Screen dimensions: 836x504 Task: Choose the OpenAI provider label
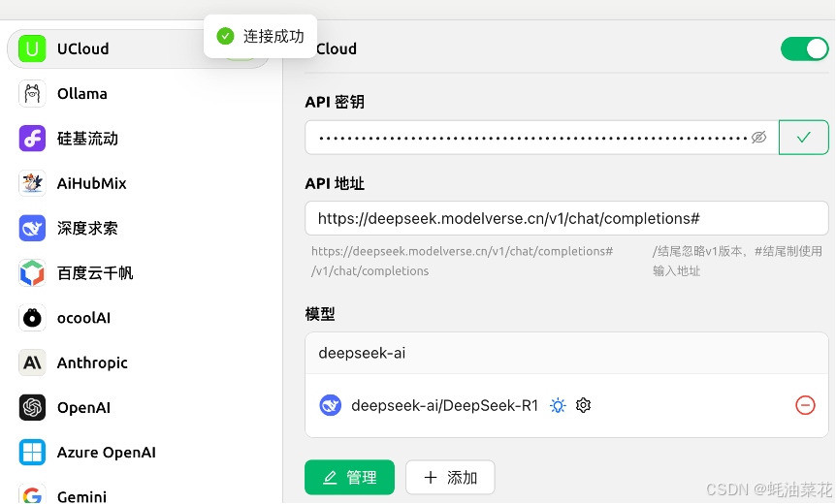[x=83, y=408]
